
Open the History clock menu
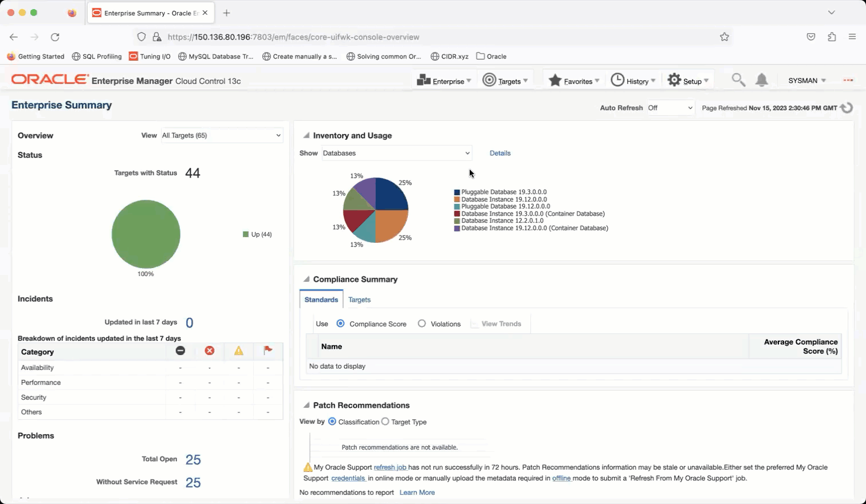[x=632, y=81]
